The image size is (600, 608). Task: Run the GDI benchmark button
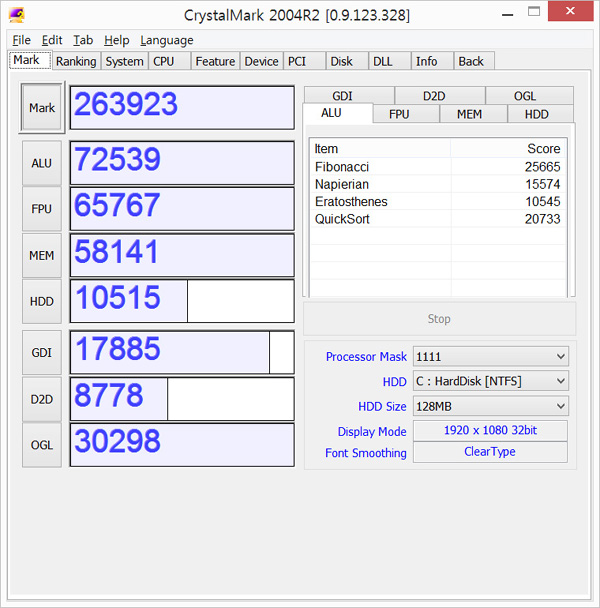[x=42, y=352]
